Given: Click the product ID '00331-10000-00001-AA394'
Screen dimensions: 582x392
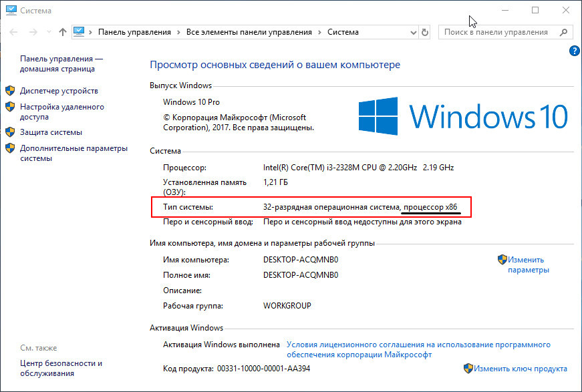Looking at the screenshot, I should (263, 369).
